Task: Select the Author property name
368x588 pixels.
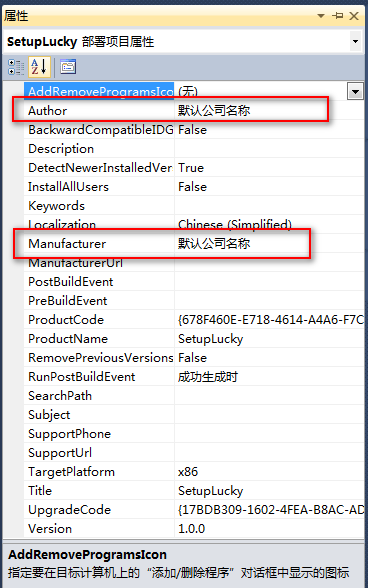Action: point(48,111)
